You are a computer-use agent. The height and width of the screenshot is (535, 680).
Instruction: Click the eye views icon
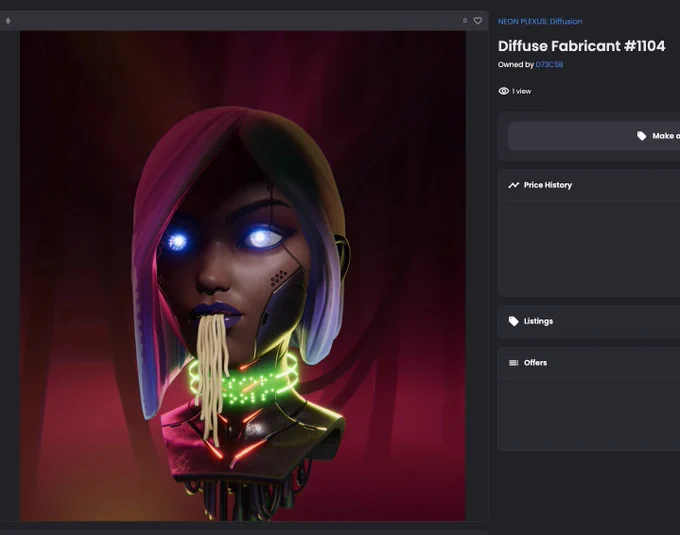click(x=503, y=91)
